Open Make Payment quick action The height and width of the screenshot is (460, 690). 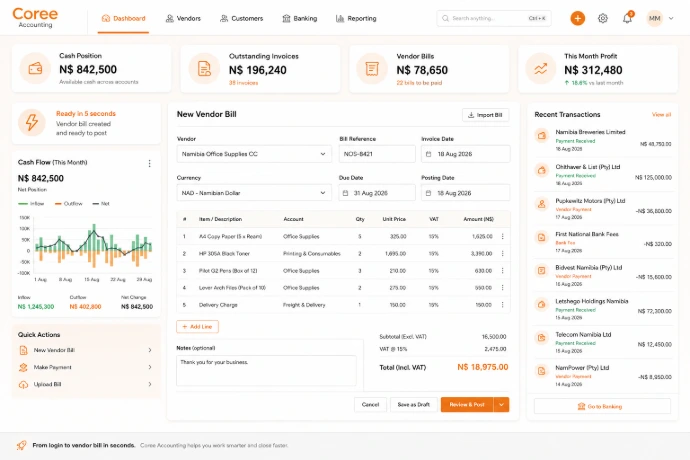(x=86, y=367)
